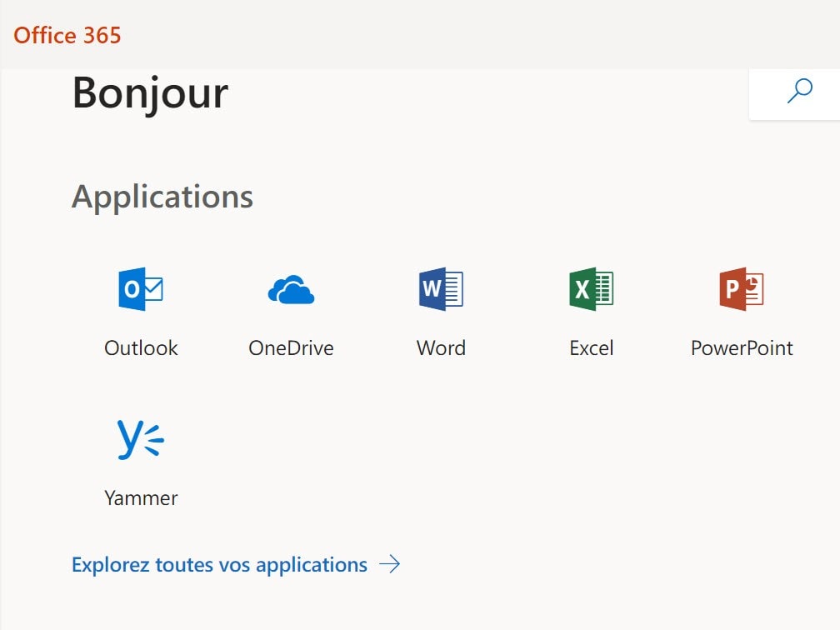Open the Word application icon
The image size is (840, 630).
tap(440, 289)
